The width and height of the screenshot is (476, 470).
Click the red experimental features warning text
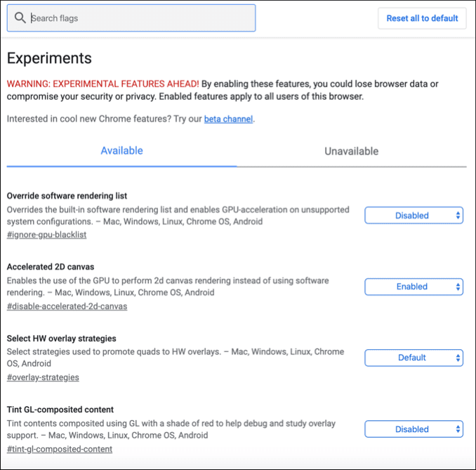pyautogui.click(x=103, y=84)
